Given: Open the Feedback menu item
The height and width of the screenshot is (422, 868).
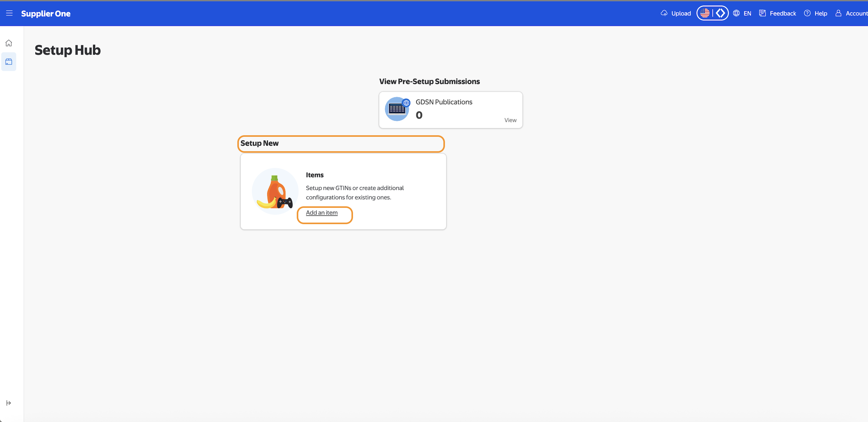Looking at the screenshot, I should (x=782, y=13).
